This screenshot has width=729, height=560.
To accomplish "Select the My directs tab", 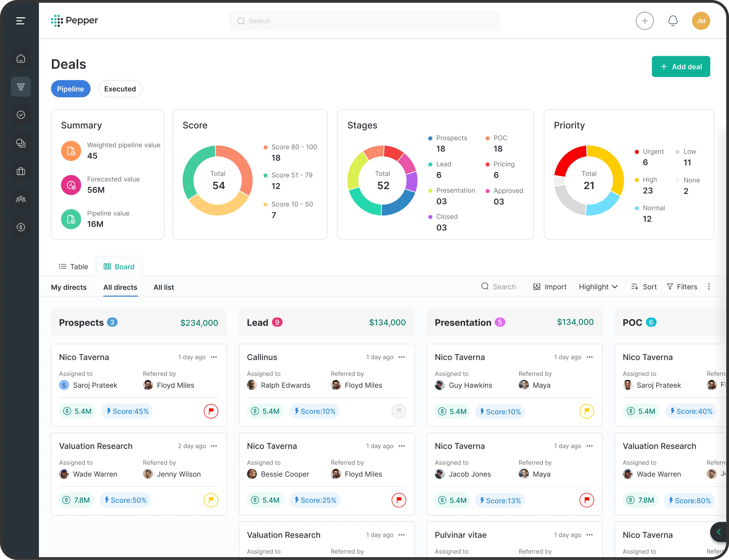I will (x=69, y=287).
